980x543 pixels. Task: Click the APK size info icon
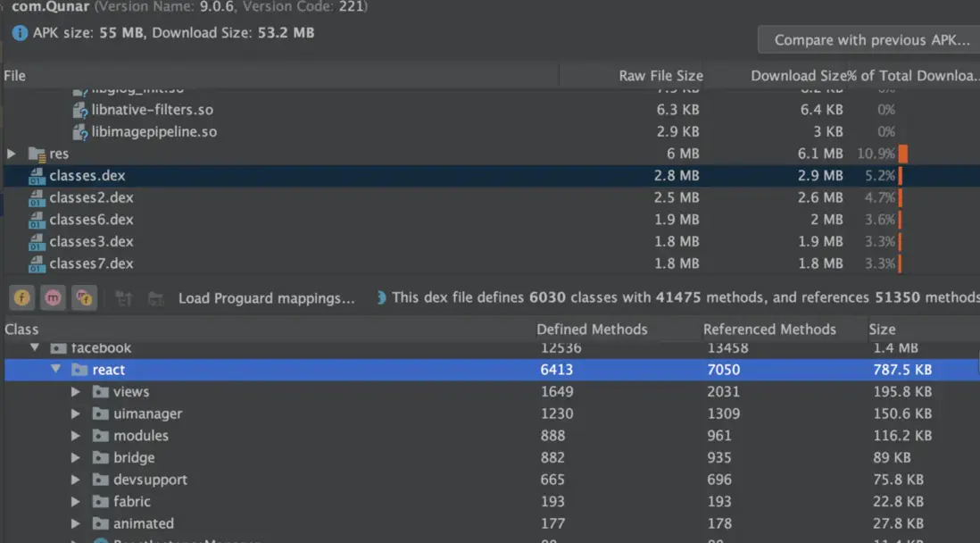tap(20, 33)
